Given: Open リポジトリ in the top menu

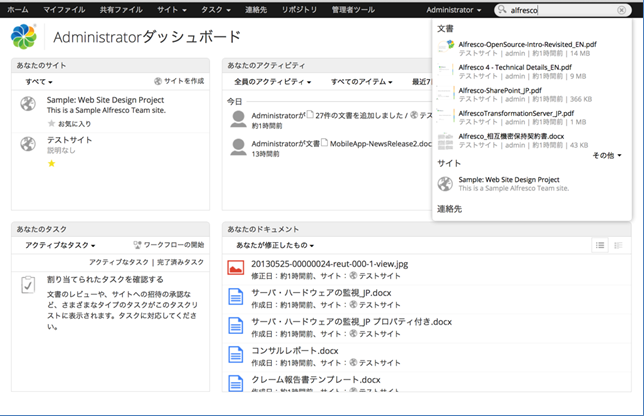Looking at the screenshot, I should click(x=299, y=9).
